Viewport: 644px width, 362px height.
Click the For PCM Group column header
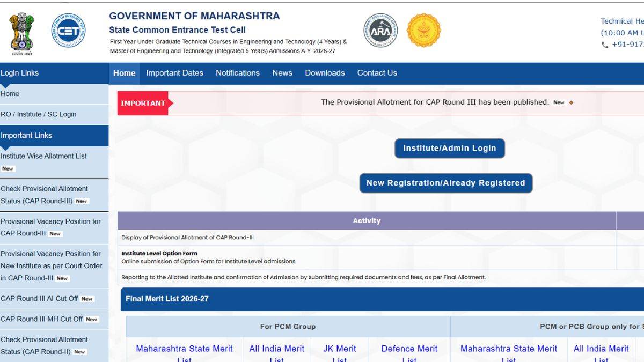(x=288, y=327)
